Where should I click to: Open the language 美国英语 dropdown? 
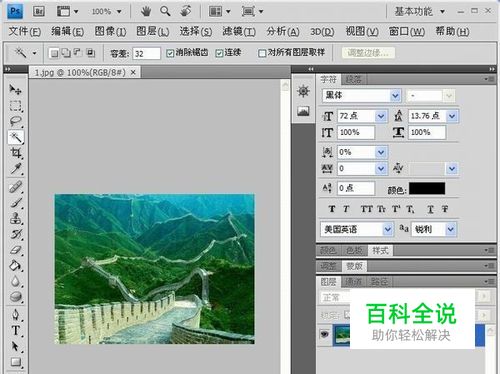click(387, 229)
